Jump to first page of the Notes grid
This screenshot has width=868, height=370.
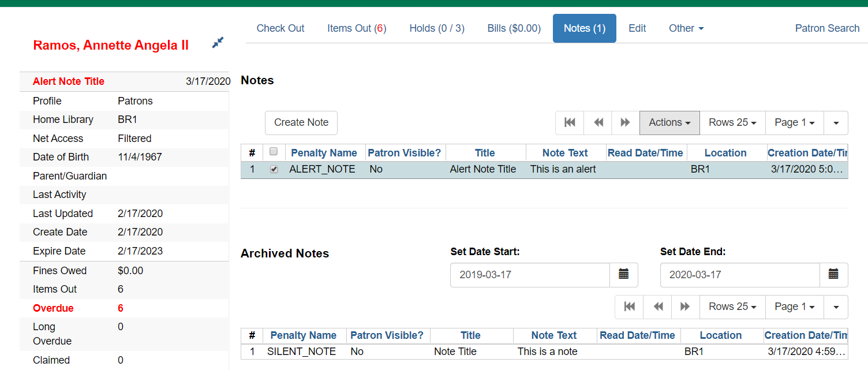point(570,122)
